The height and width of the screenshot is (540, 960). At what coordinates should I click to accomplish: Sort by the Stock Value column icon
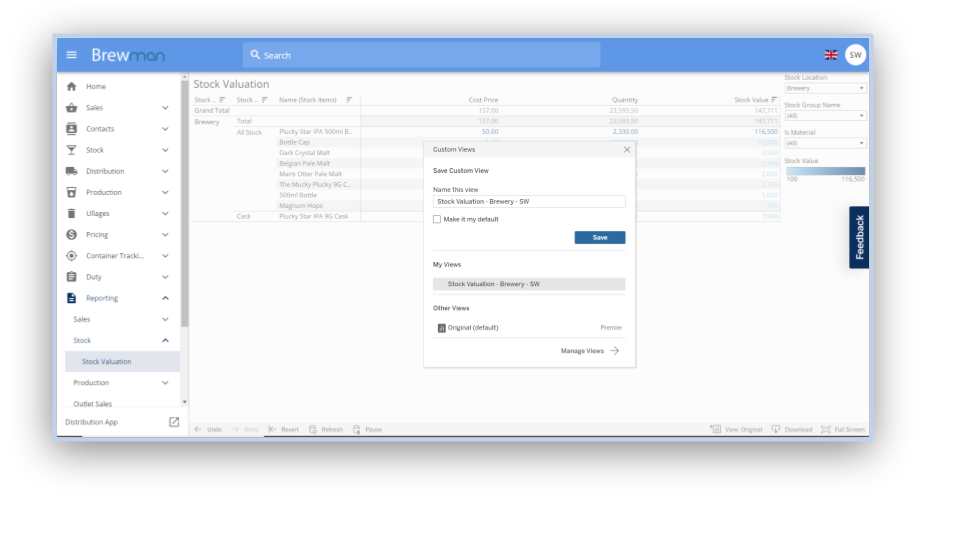coord(774,100)
